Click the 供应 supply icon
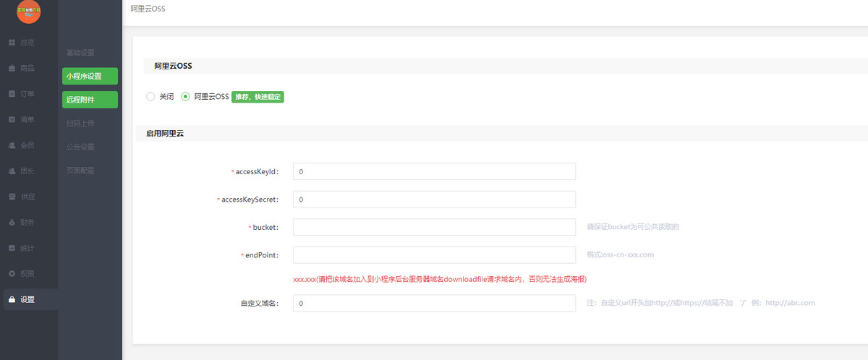This screenshot has width=868, height=360. click(x=12, y=197)
